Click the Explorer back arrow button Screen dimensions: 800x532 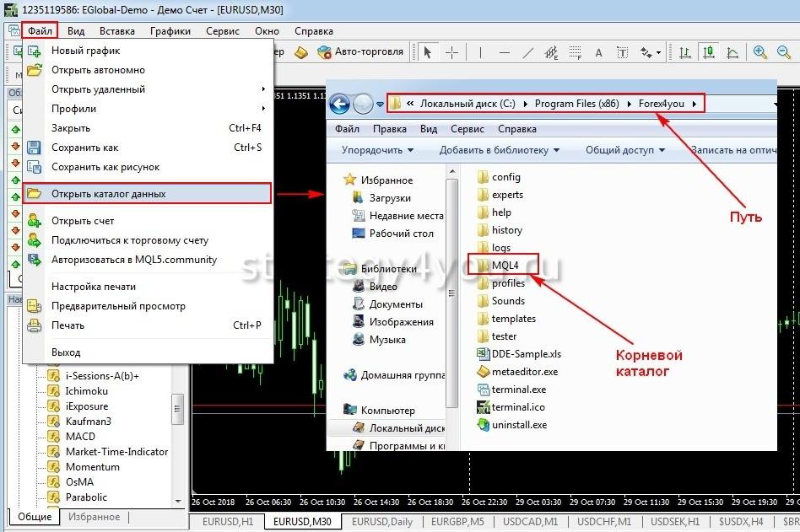pyautogui.click(x=339, y=105)
